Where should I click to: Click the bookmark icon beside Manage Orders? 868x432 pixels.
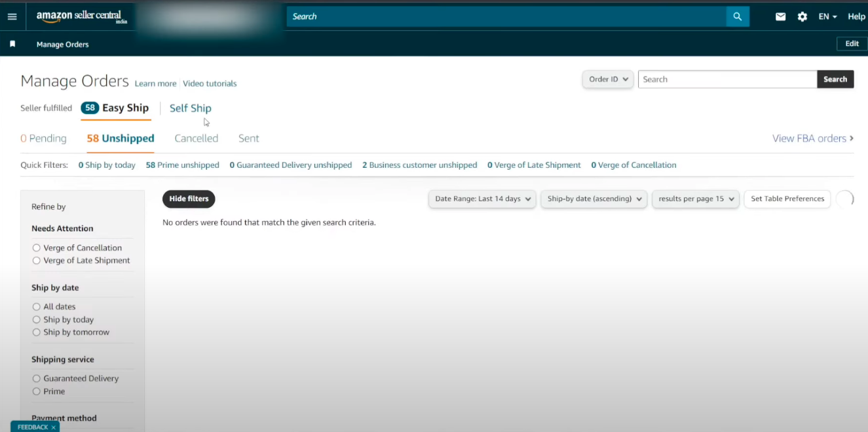12,44
